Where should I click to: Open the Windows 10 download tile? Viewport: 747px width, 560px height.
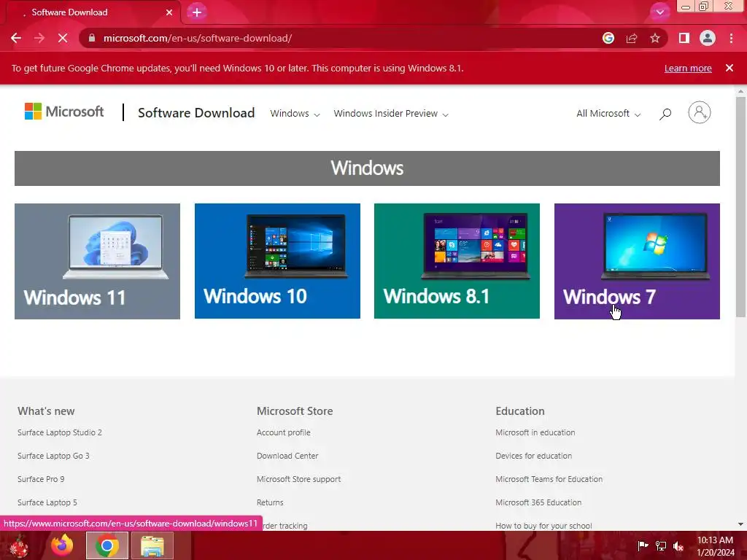tap(277, 262)
